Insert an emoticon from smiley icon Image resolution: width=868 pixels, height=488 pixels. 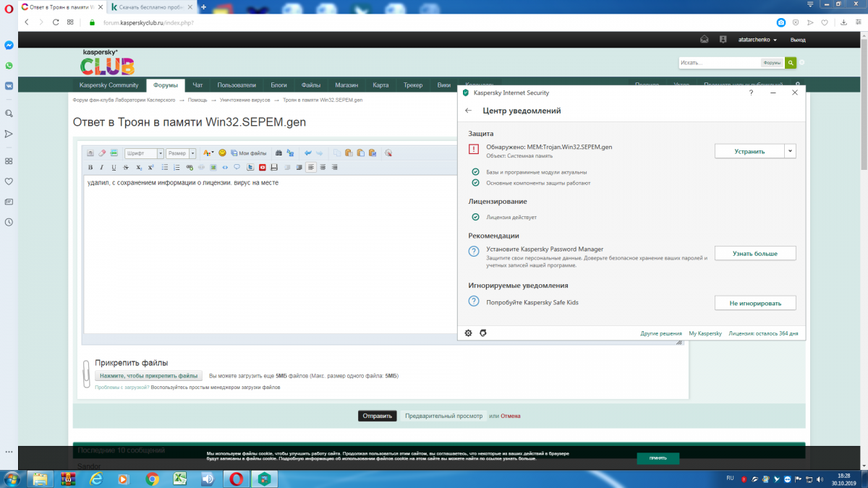tap(223, 153)
